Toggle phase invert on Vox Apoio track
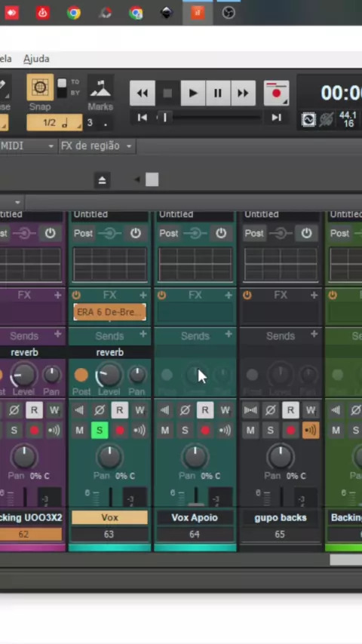 coord(185,410)
